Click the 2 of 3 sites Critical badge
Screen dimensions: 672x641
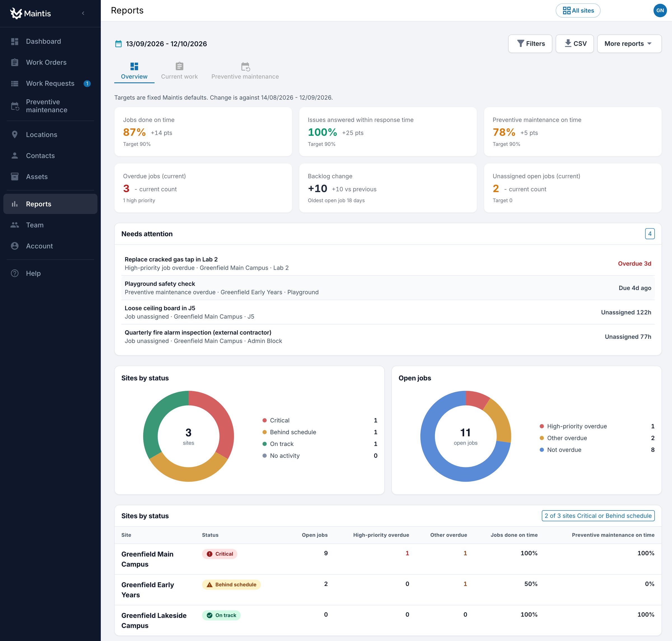click(x=598, y=515)
